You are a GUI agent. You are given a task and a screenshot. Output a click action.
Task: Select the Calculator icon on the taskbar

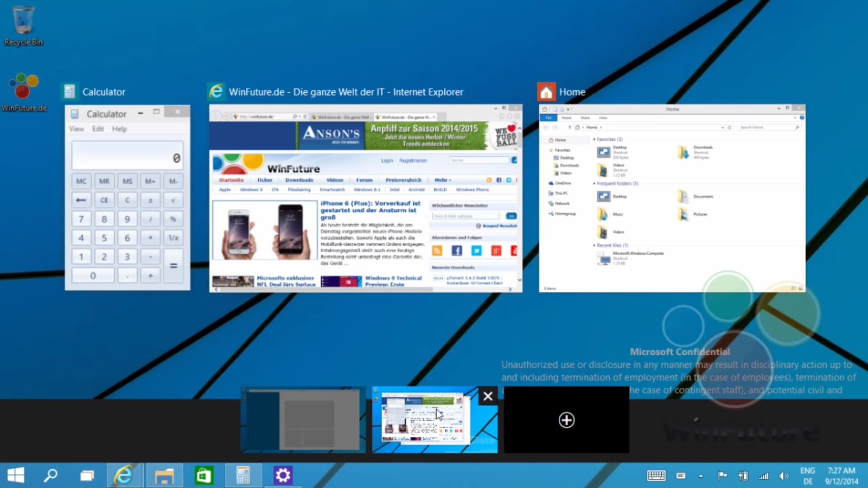pos(243,476)
